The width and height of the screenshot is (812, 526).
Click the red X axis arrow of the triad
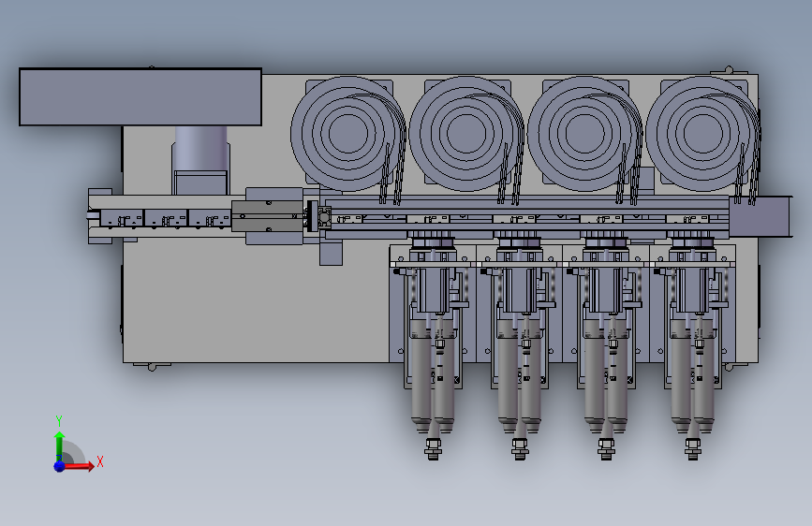pyautogui.click(x=79, y=466)
